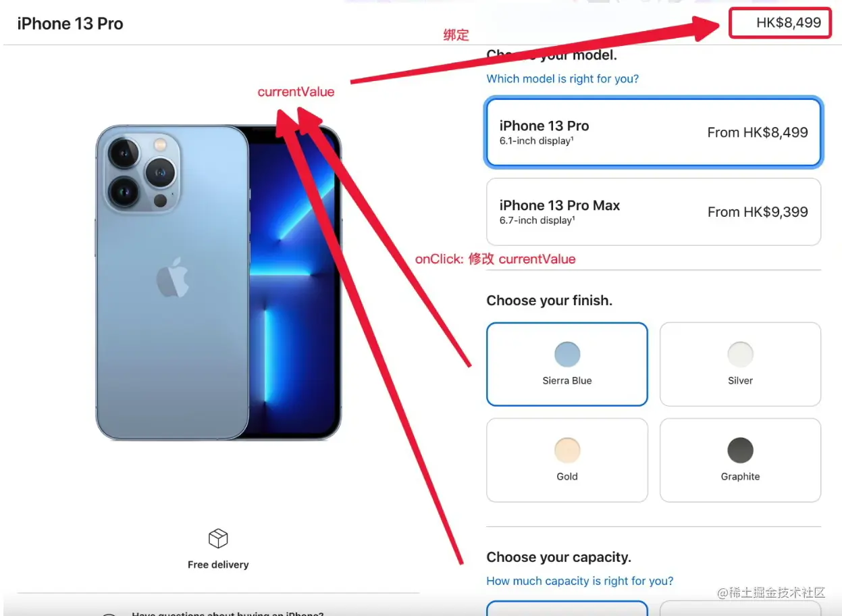The image size is (842, 616).
Task: Select the iPhone 13 Pro Max model option
Action: 654,211
